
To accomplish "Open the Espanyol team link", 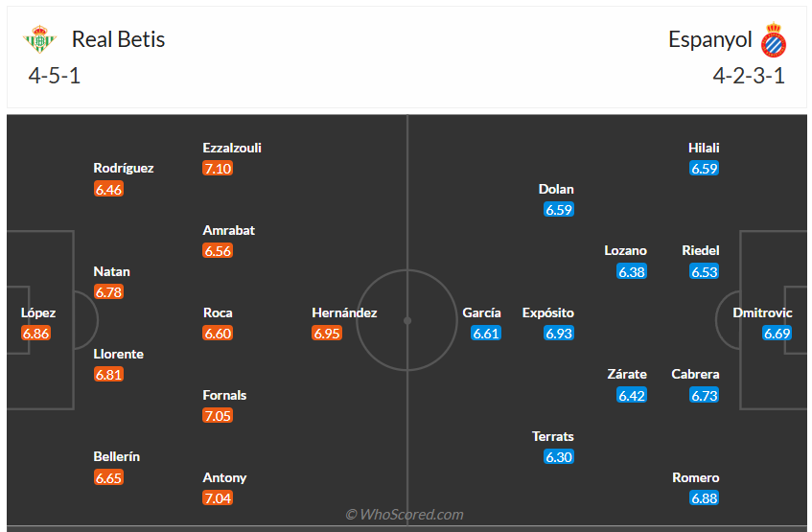I will 710,39.
